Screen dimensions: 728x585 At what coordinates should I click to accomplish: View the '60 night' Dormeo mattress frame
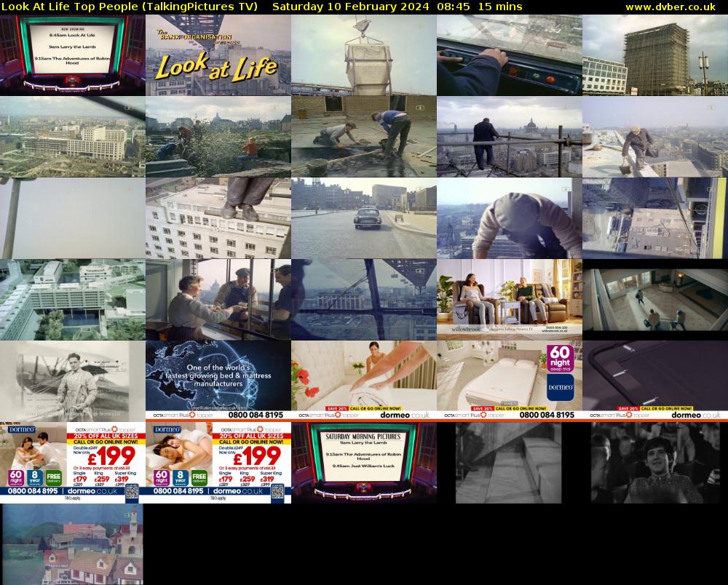tap(510, 381)
